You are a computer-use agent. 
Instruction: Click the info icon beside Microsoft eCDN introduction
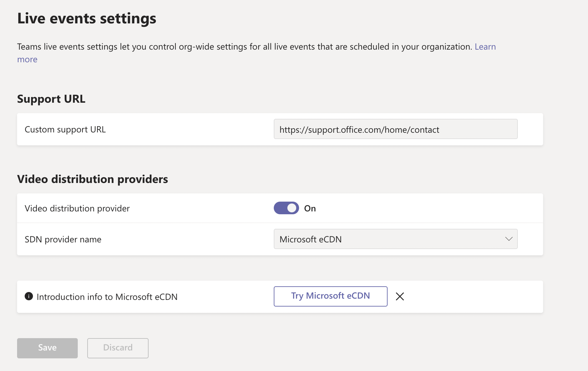point(29,296)
